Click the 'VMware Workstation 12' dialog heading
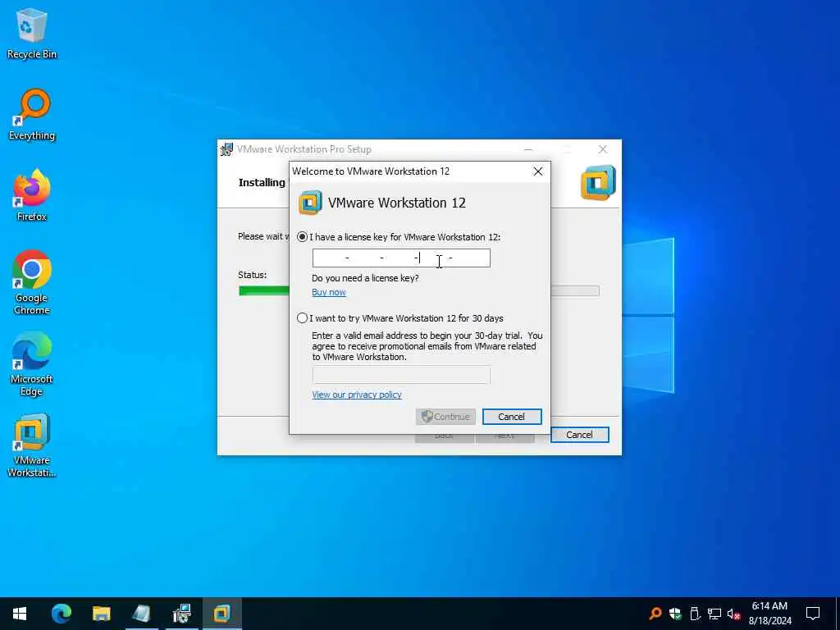Image resolution: width=840 pixels, height=630 pixels. coord(397,203)
